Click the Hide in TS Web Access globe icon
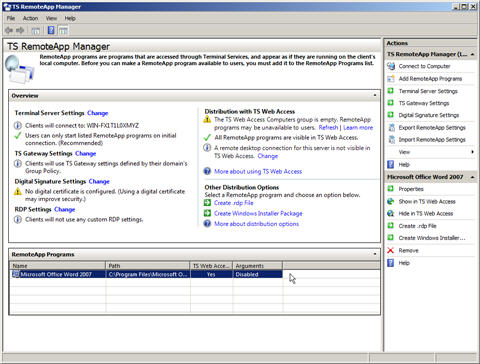Image resolution: width=480 pixels, height=364 pixels. pyautogui.click(x=391, y=213)
